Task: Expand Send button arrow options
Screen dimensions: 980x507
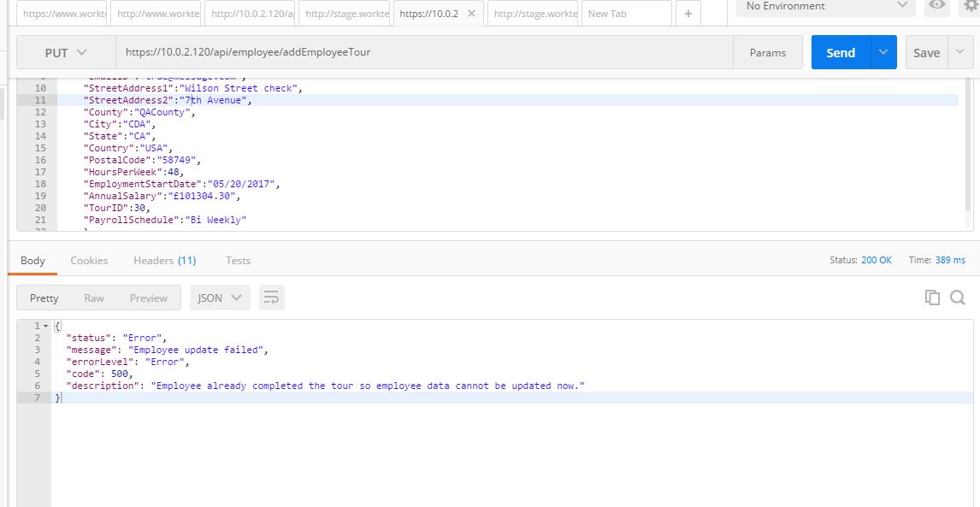Action: pos(883,52)
